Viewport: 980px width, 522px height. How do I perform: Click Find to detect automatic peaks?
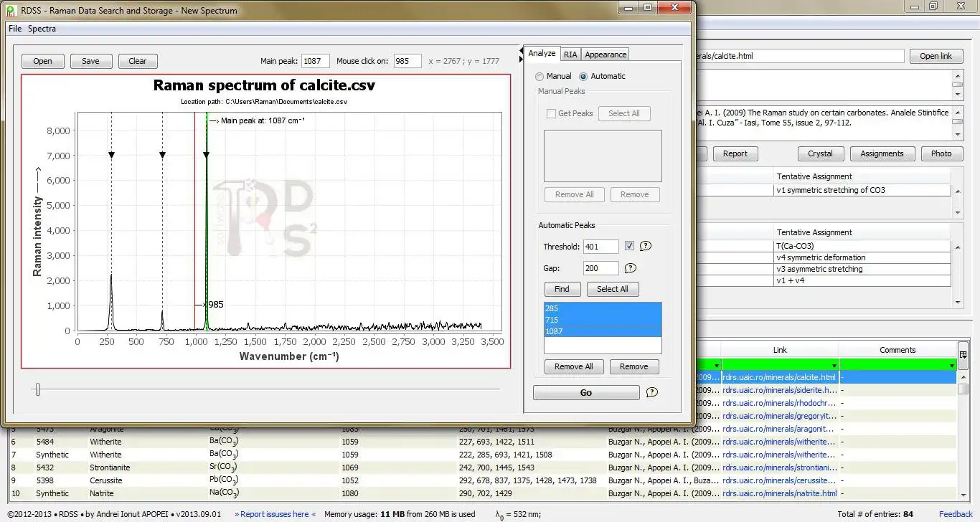click(x=562, y=289)
